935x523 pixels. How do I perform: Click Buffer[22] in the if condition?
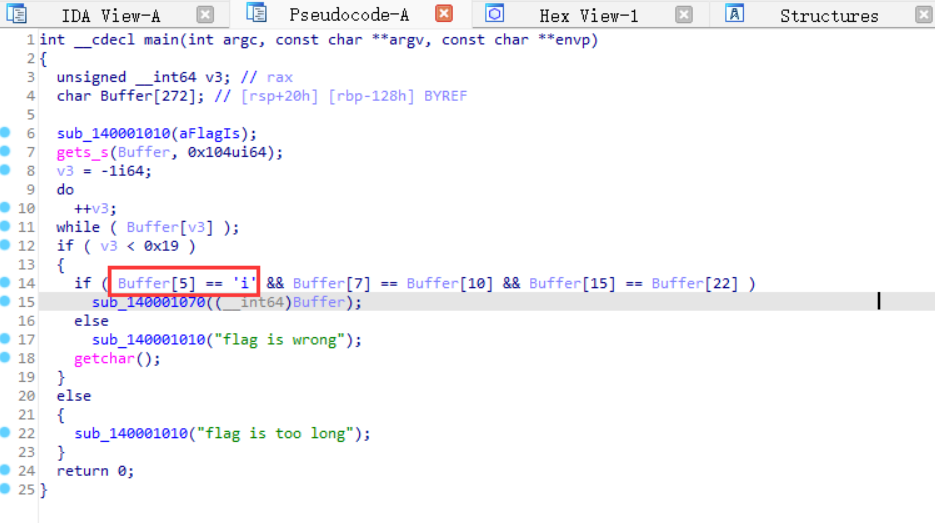[695, 283]
